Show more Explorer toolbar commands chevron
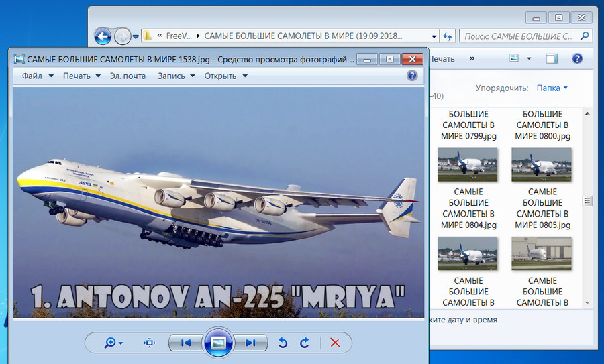604x364 pixels. tap(472, 58)
